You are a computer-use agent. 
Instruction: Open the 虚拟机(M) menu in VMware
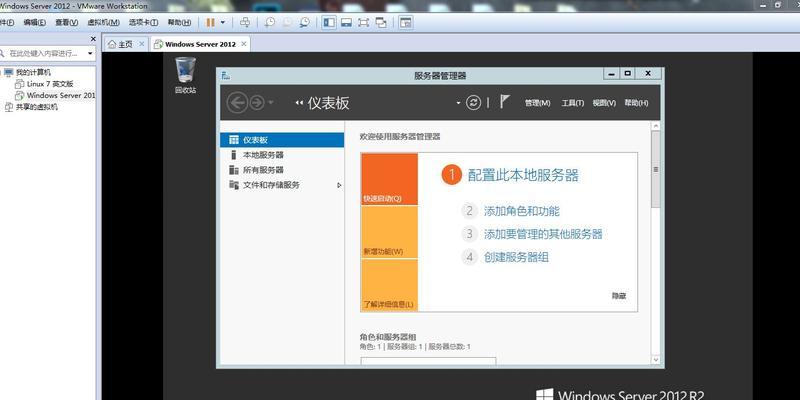103,23
